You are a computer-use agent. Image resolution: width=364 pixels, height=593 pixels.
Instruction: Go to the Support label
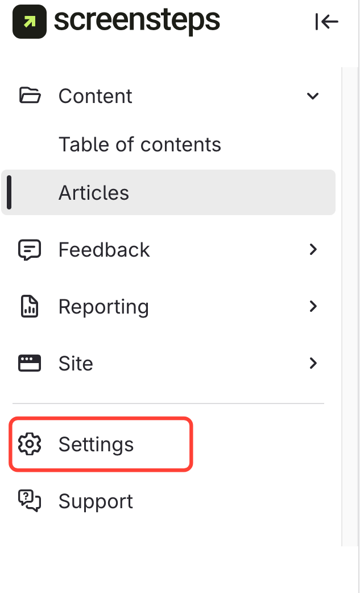pyautogui.click(x=96, y=501)
